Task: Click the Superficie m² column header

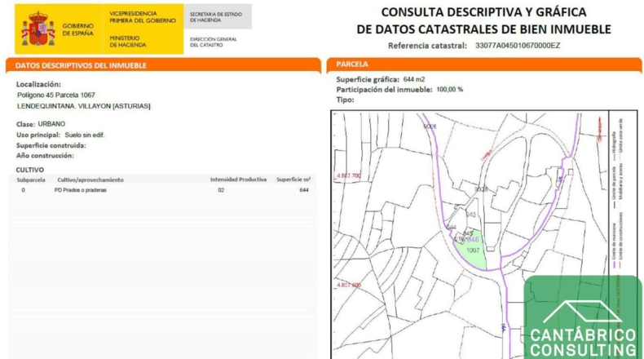Action: pos(293,179)
